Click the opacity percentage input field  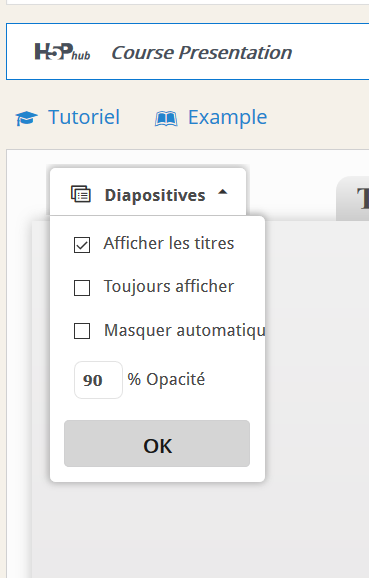pyautogui.click(x=98, y=380)
